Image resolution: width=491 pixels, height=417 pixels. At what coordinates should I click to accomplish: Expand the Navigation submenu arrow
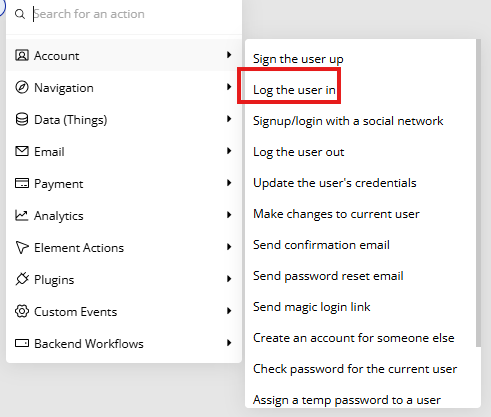(x=229, y=87)
